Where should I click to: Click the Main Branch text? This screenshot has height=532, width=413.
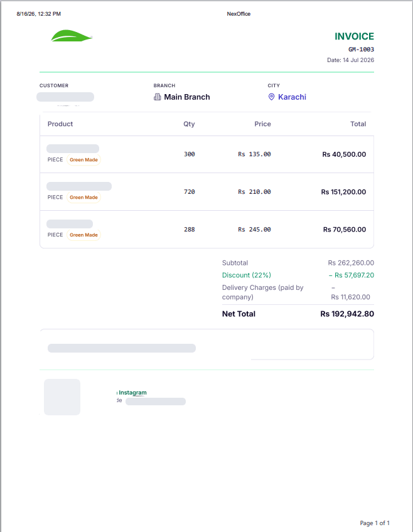click(x=187, y=97)
